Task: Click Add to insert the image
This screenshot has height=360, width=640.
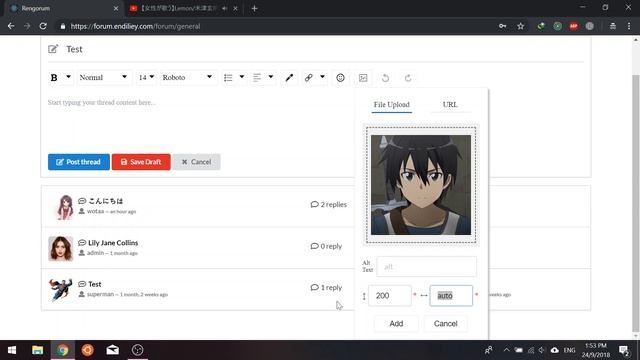Action: pos(396,324)
